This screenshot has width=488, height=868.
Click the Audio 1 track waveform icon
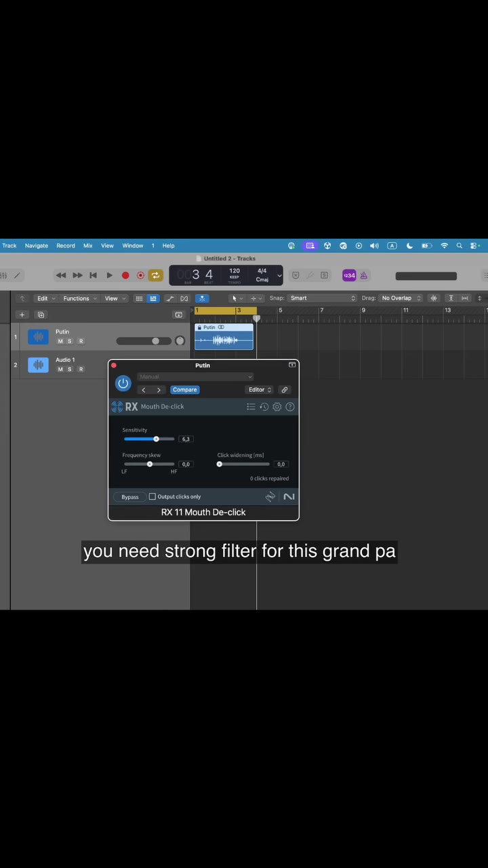(38, 365)
